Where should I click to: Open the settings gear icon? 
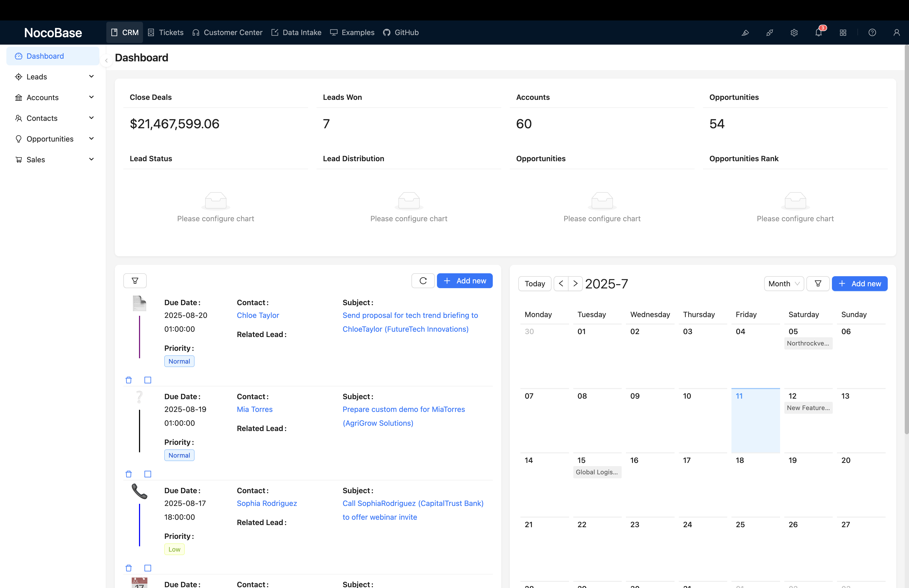pos(794,32)
